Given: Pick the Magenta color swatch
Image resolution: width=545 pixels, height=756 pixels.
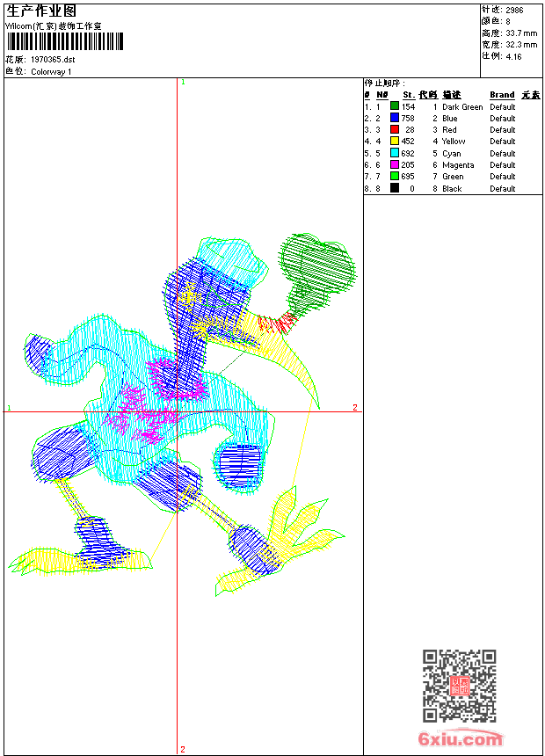Looking at the screenshot, I should coord(395,164).
